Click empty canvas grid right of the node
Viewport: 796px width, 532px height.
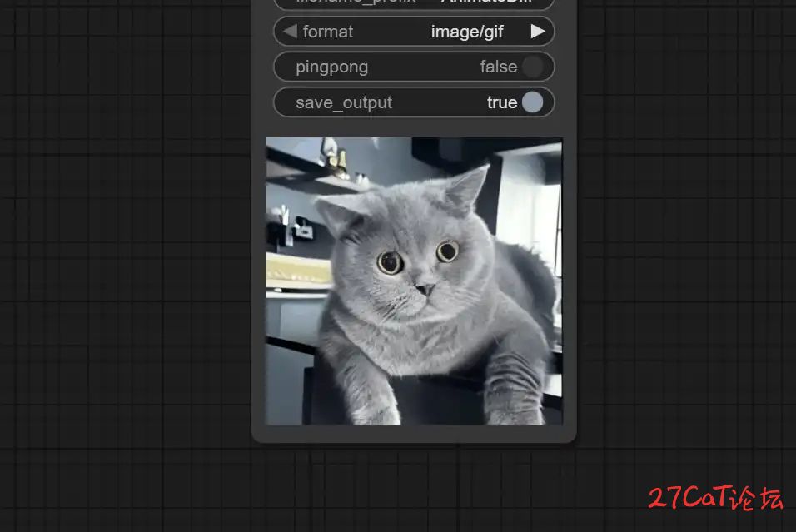tap(683, 250)
